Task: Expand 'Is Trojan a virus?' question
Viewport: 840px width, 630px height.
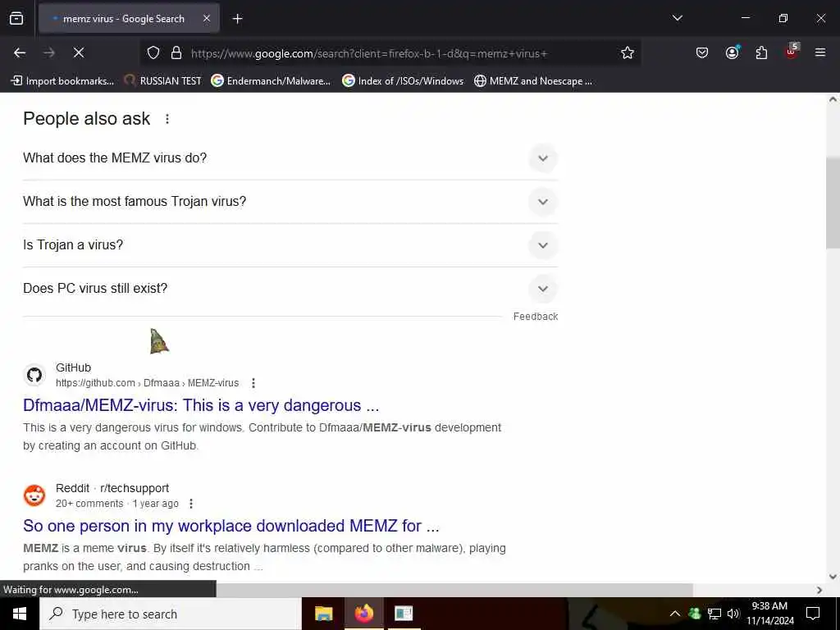Action: point(290,244)
